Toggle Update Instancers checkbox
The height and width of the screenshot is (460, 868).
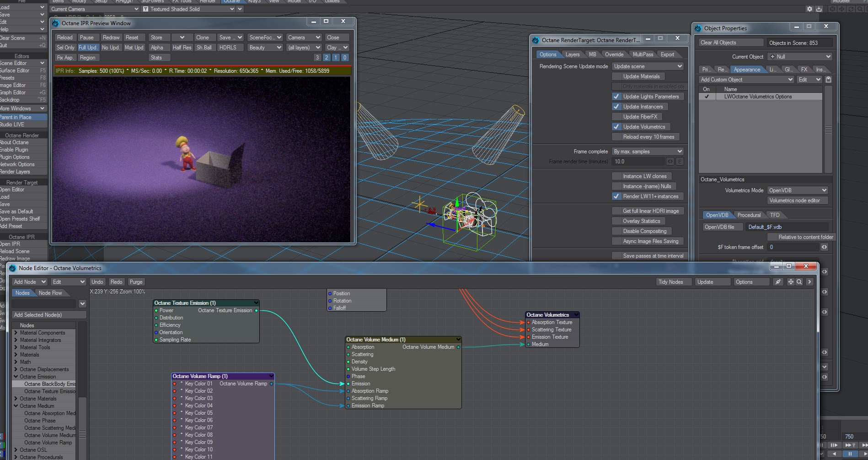616,107
